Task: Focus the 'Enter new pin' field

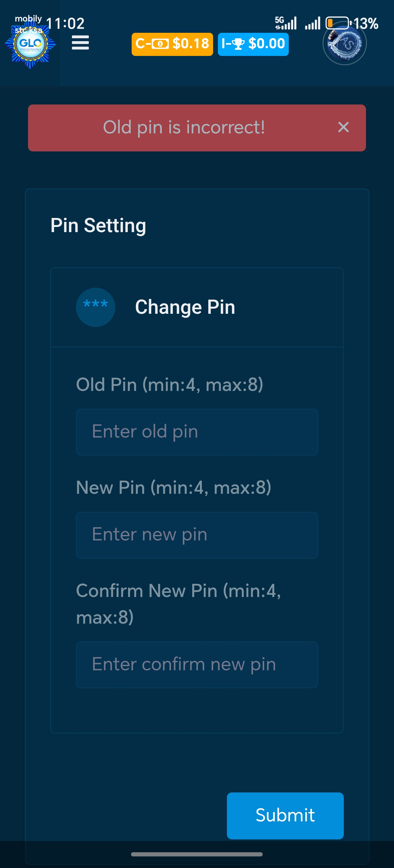Action: pos(197,535)
